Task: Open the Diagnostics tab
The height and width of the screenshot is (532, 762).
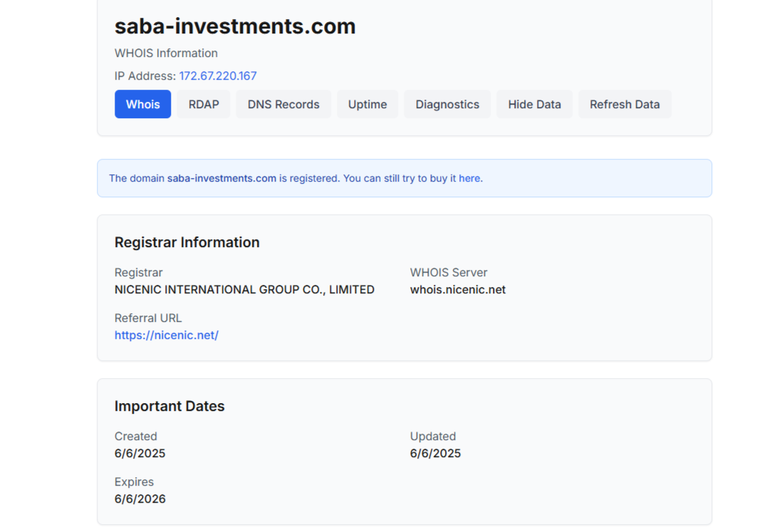Action: (x=447, y=104)
